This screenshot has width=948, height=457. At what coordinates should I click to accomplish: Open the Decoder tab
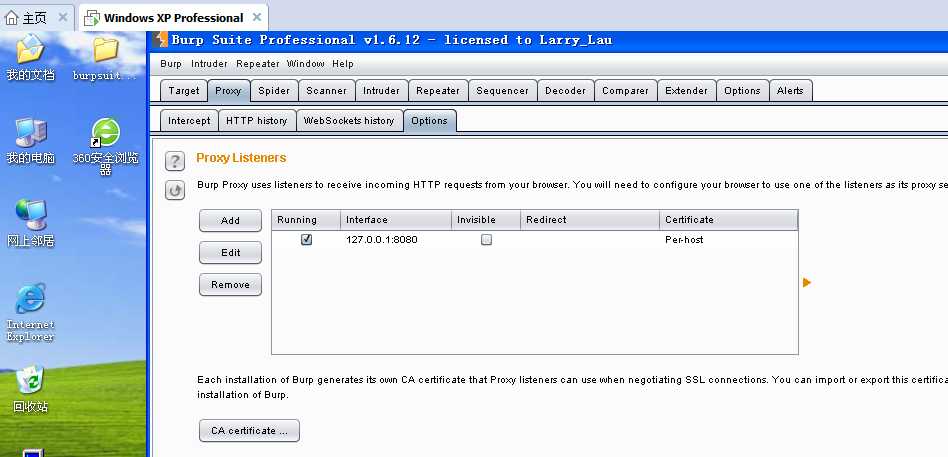(x=565, y=91)
